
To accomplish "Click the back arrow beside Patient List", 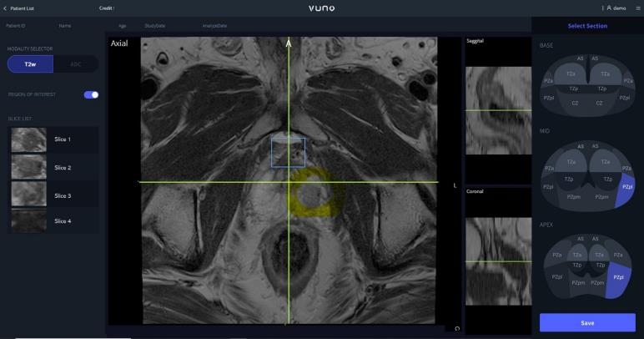I will [4, 8].
